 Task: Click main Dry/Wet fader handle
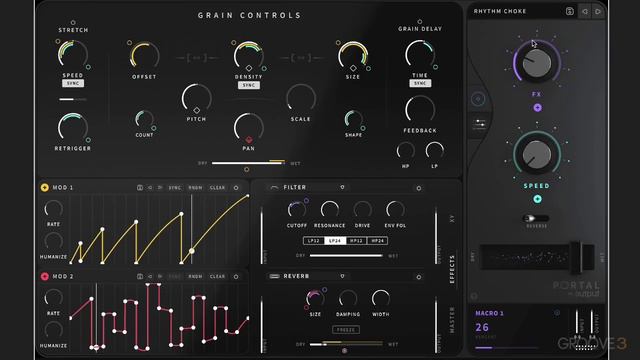tap(576, 258)
